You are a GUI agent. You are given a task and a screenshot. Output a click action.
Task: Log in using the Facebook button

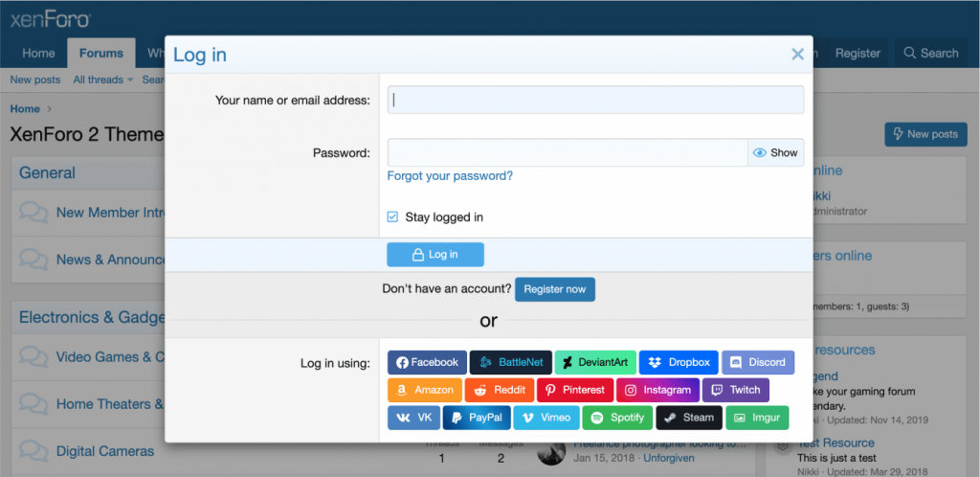point(427,362)
